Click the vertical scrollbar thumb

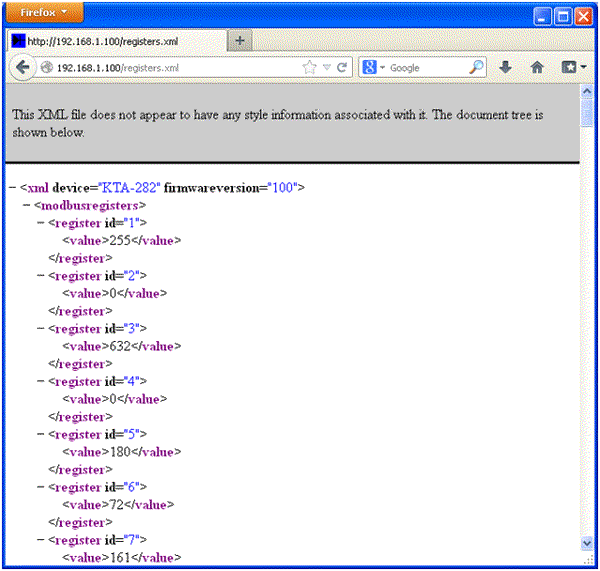587,112
